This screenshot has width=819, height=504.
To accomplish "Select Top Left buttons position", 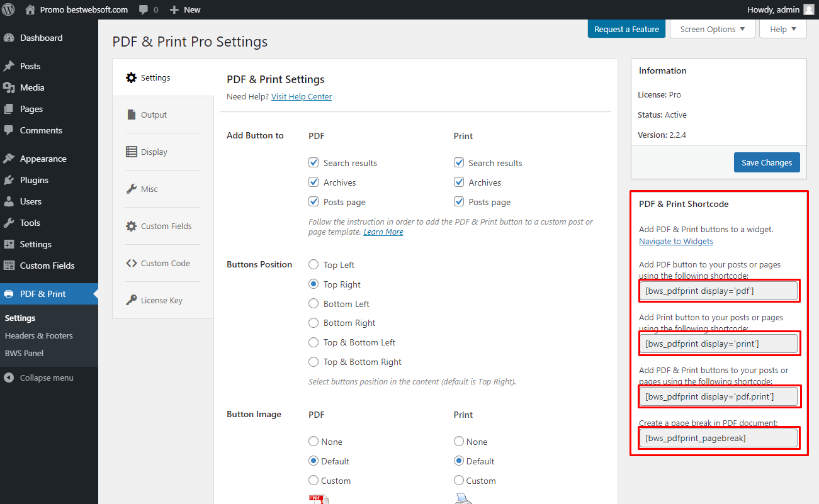I will [313, 264].
